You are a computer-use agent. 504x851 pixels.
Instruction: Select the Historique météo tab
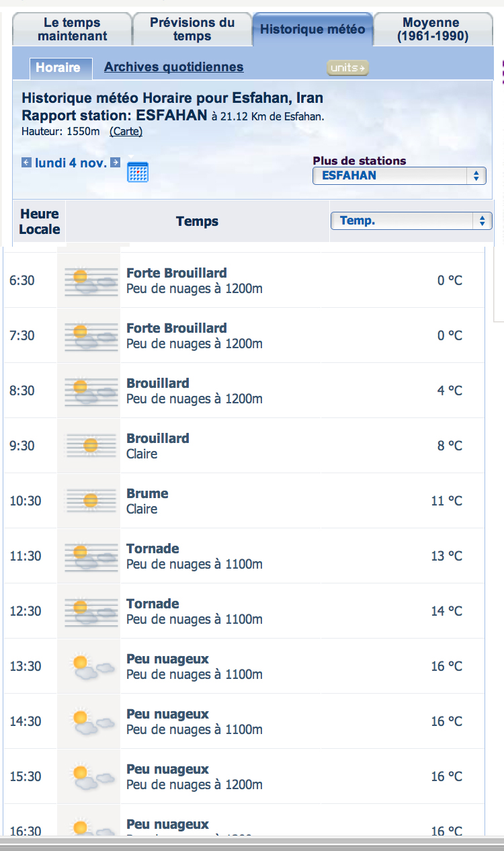pos(312,30)
